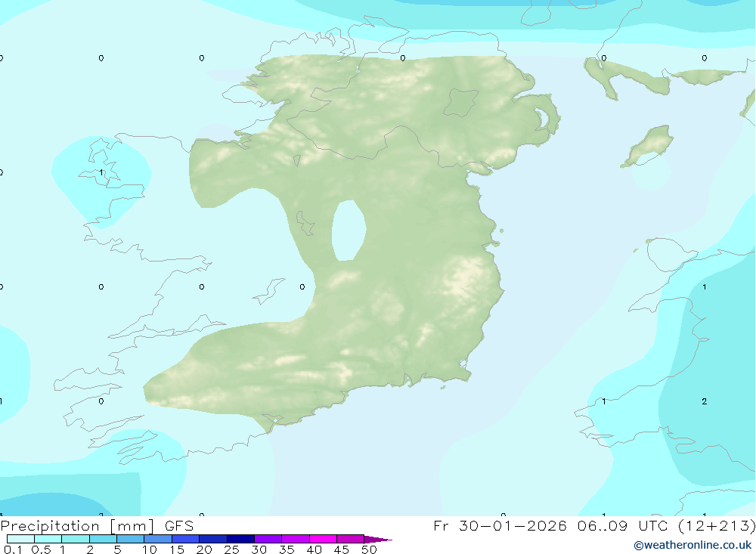The height and width of the screenshot is (554, 756).
Task: Click the legend label '30'
Action: click(x=259, y=549)
